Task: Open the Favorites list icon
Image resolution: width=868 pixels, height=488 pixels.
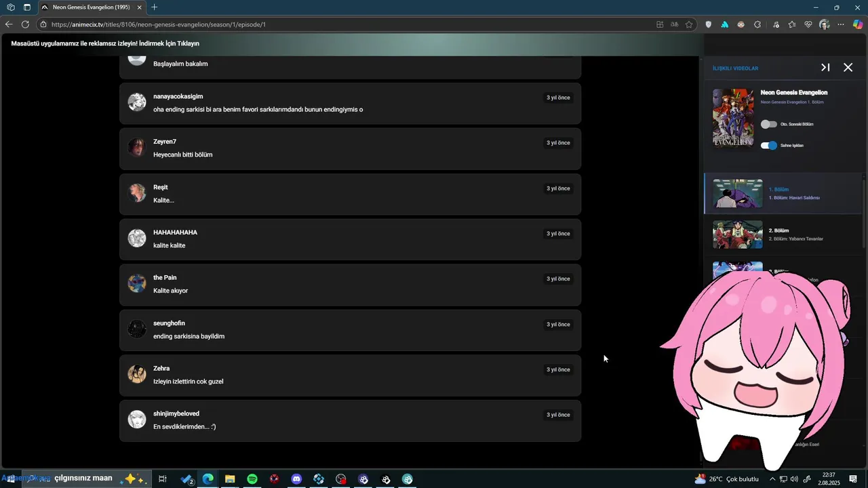Action: [792, 24]
